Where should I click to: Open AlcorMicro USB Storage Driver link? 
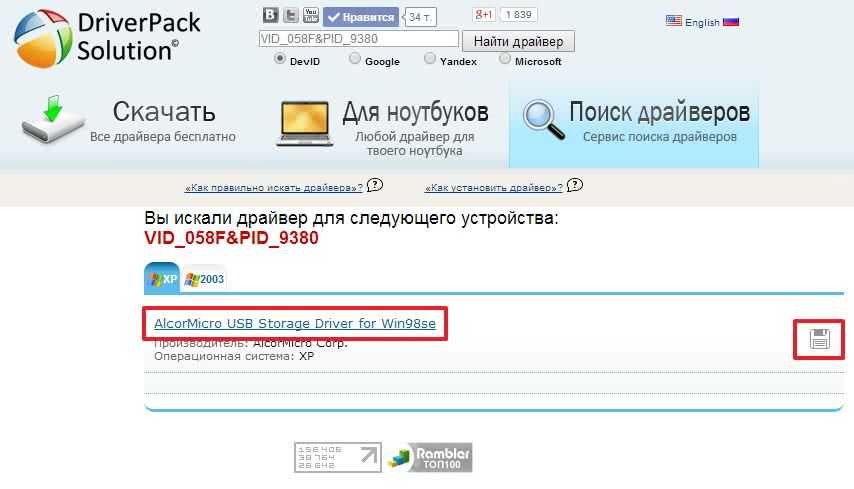295,323
